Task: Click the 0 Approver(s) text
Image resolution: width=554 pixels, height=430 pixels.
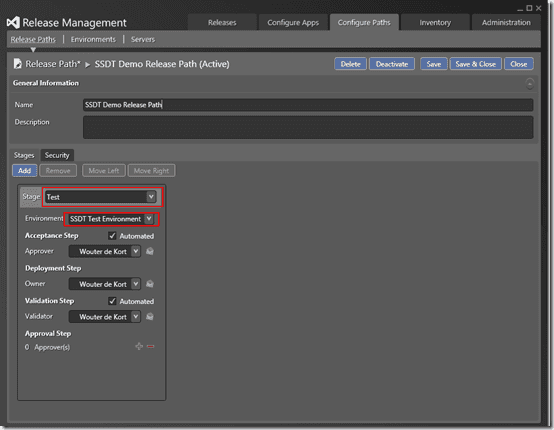Action: (47, 347)
